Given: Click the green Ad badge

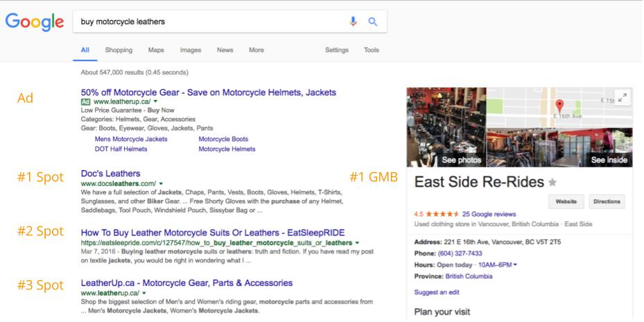Looking at the screenshot, I should [85, 101].
